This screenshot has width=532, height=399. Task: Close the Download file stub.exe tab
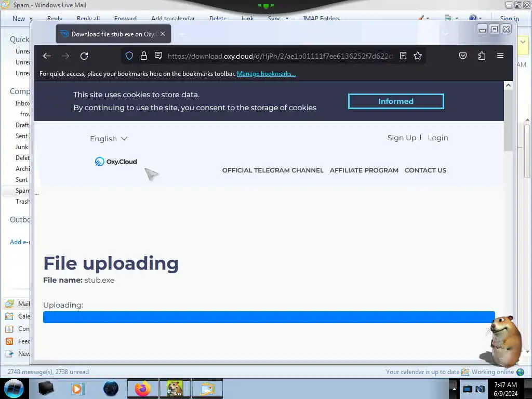pyautogui.click(x=163, y=34)
